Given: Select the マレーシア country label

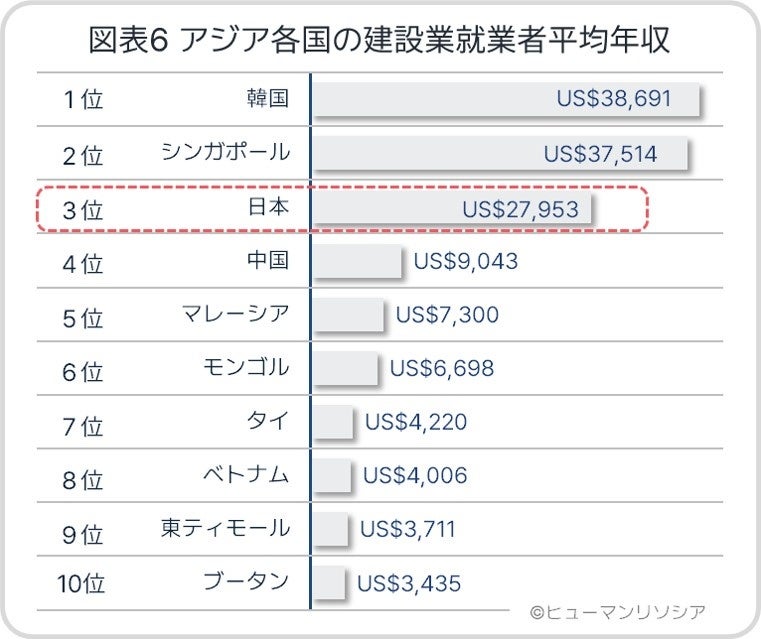Looking at the screenshot, I should [235, 315].
